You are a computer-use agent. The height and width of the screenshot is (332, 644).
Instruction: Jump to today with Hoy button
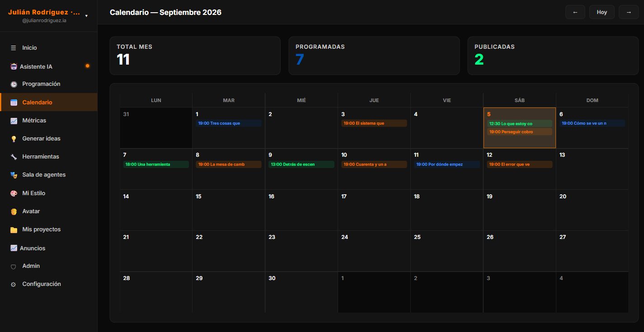tap(602, 12)
